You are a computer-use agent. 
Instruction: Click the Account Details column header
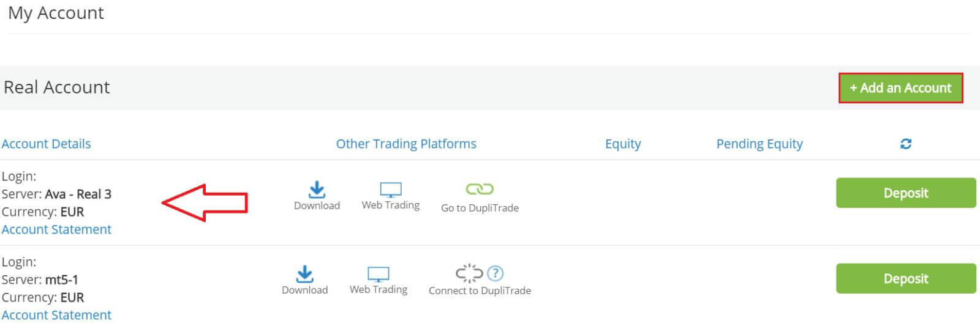(x=46, y=144)
